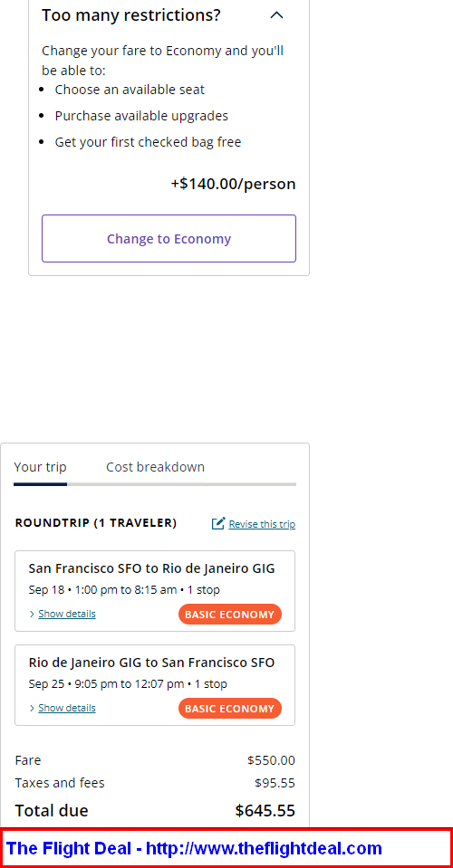Click the +$140.00/person price text

(233, 184)
